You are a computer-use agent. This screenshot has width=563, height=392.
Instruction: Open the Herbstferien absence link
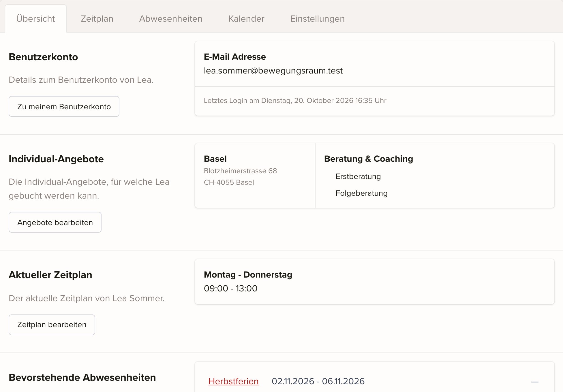[233, 381]
